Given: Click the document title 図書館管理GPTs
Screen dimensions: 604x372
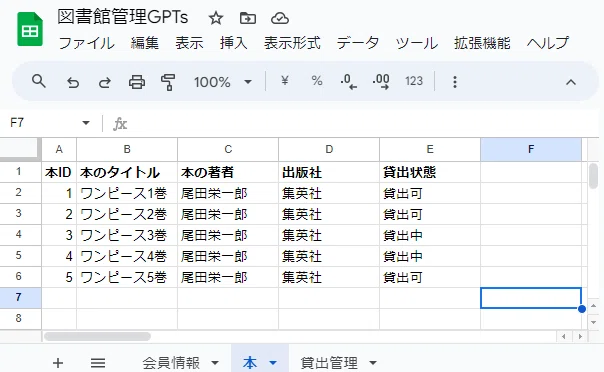Looking at the screenshot, I should (123, 17).
